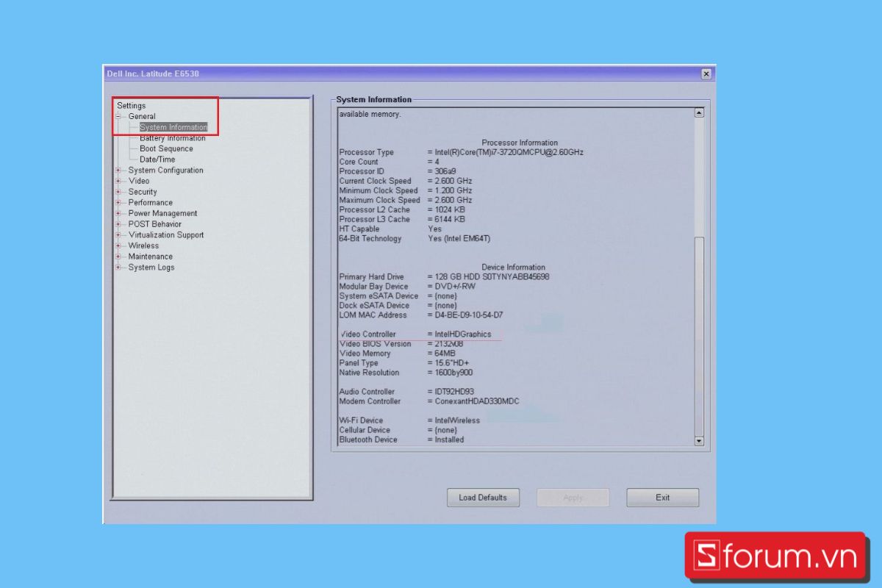Click the Processor Information heading
The image size is (882, 588).
[520, 143]
